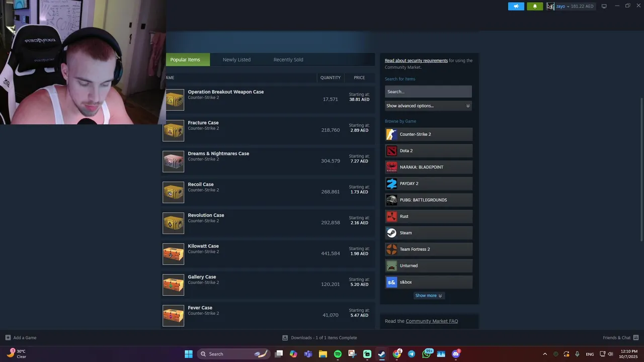The image size is (644, 362).
Task: Click the Gallery Case thumbnail image
Action: point(174,285)
